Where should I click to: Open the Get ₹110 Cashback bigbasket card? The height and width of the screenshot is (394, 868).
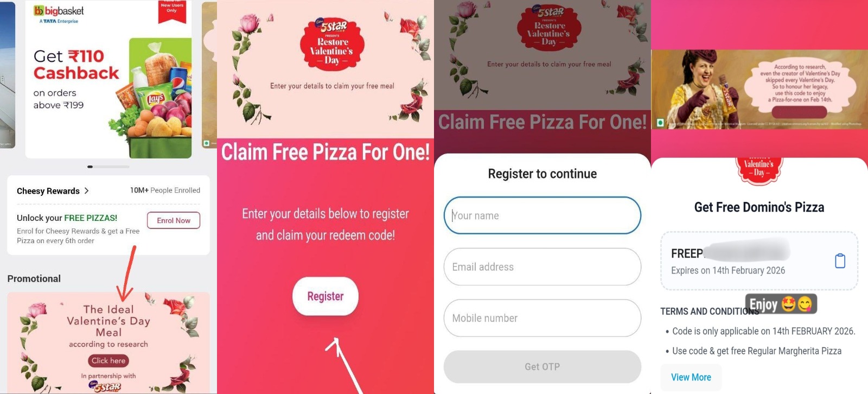click(108, 79)
